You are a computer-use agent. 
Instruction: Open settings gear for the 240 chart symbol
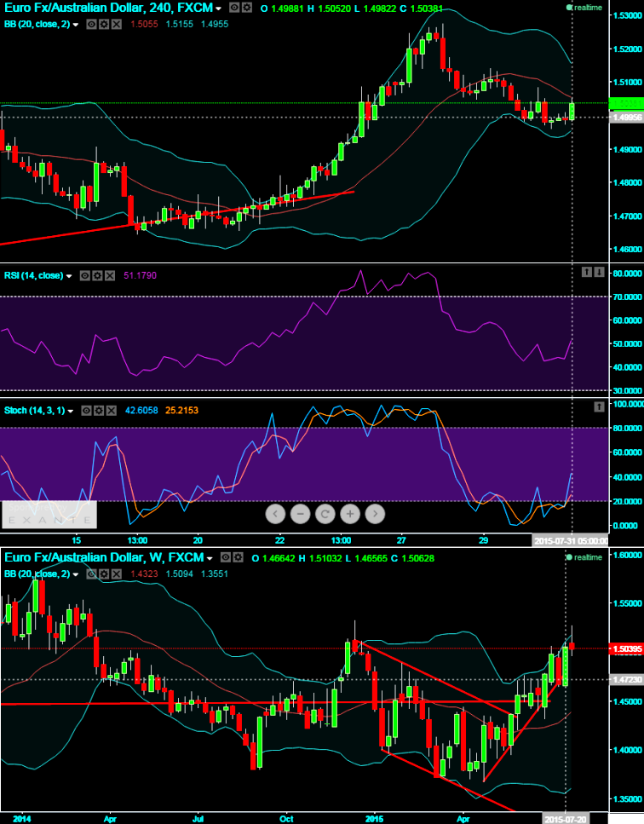coord(247,8)
